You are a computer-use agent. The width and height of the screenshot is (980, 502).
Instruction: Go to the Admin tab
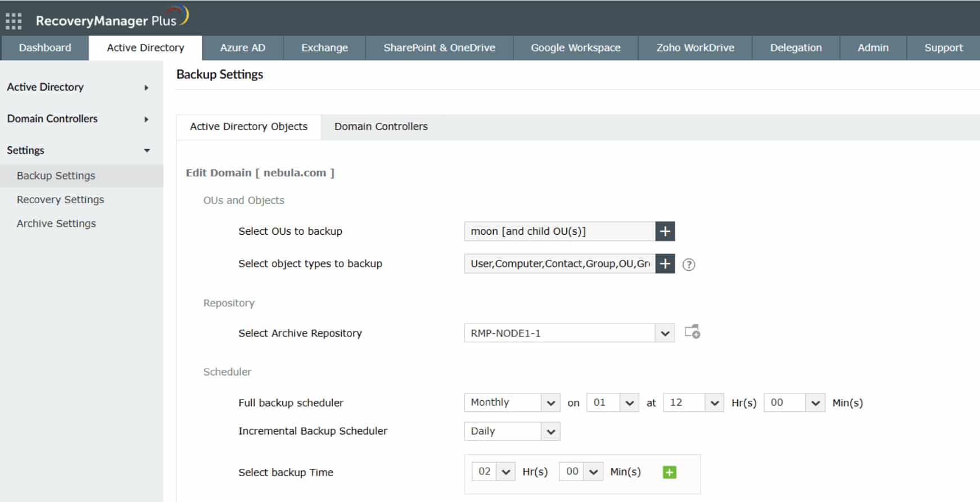coord(873,48)
